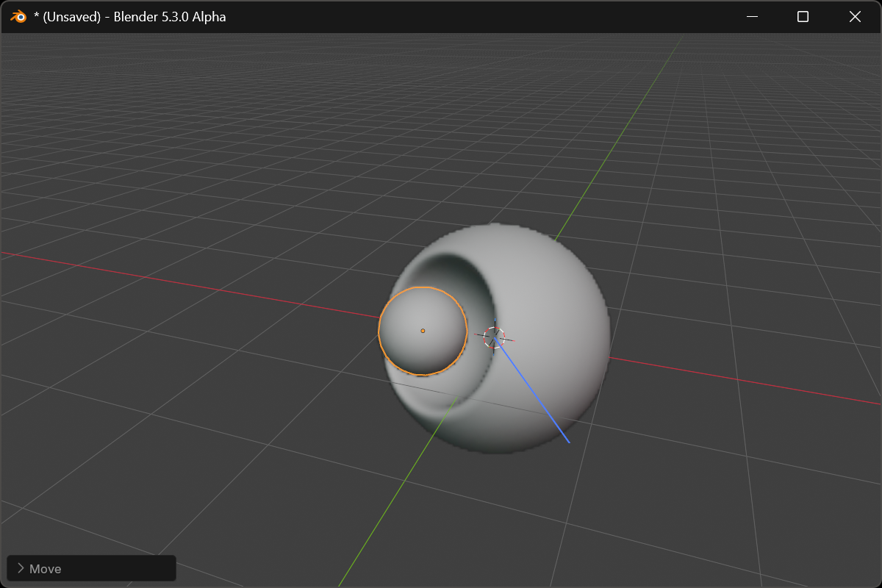882x588 pixels.
Task: Expand the Move operator panel
Action: 90,568
